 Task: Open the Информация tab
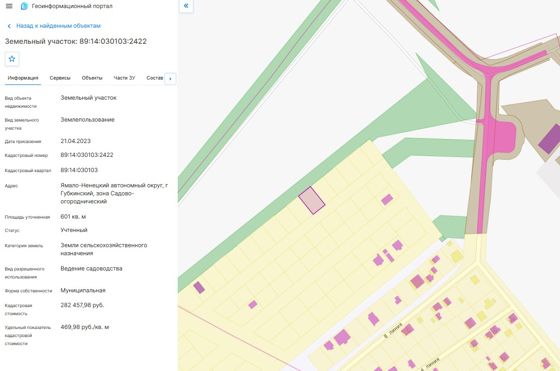pos(23,78)
